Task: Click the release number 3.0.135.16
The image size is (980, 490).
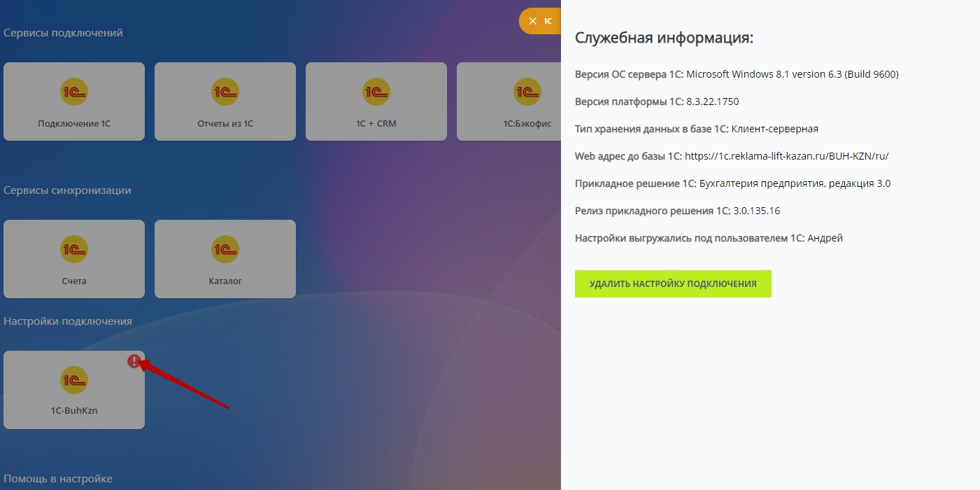Action: tap(756, 211)
